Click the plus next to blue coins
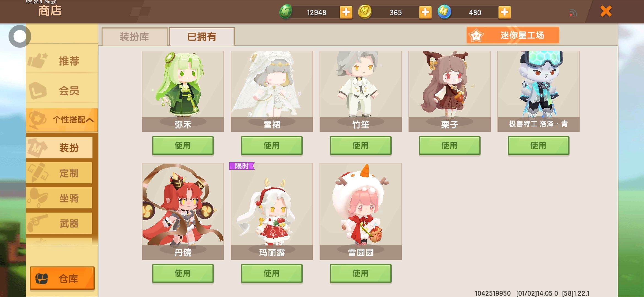Viewport: 644px width, 297px height. click(x=504, y=12)
